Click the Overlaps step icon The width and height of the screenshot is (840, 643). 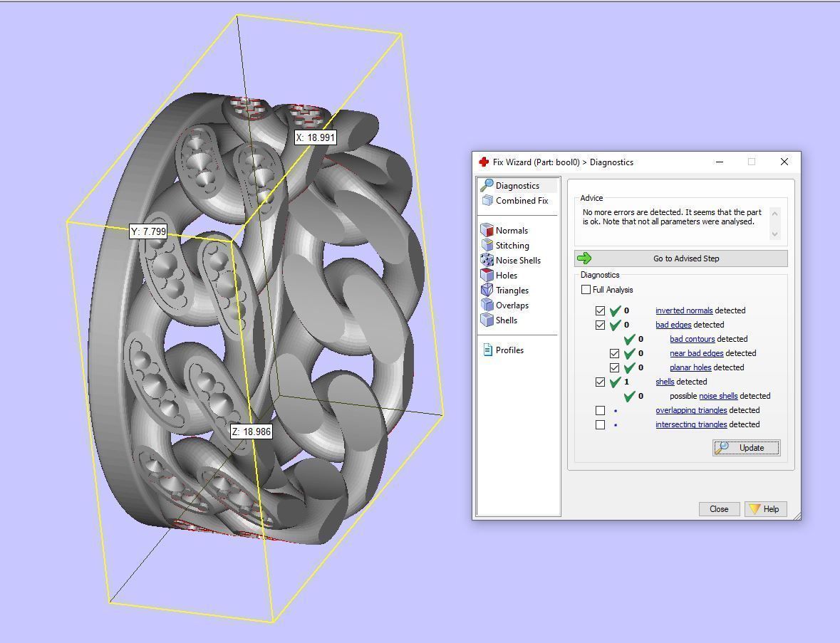tap(487, 305)
